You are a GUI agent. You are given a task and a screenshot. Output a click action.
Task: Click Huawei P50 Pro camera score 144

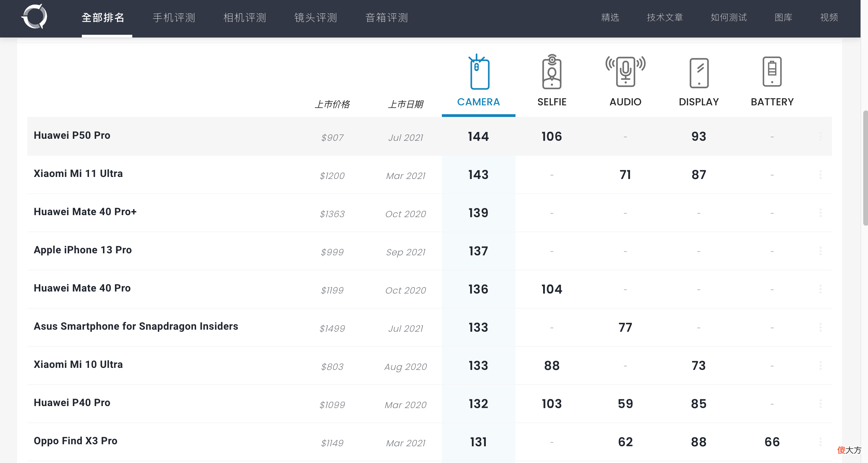(x=478, y=136)
